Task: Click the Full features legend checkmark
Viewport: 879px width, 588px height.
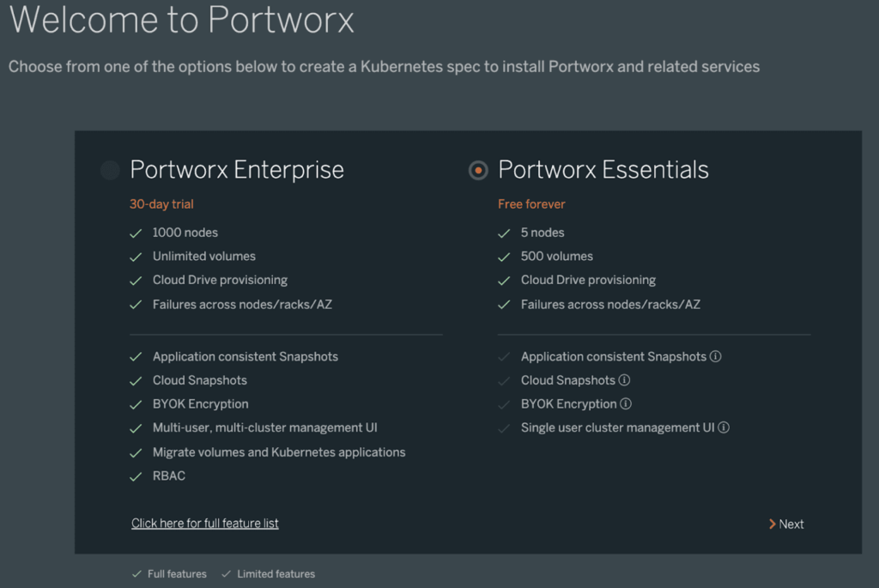Action: tap(136, 573)
